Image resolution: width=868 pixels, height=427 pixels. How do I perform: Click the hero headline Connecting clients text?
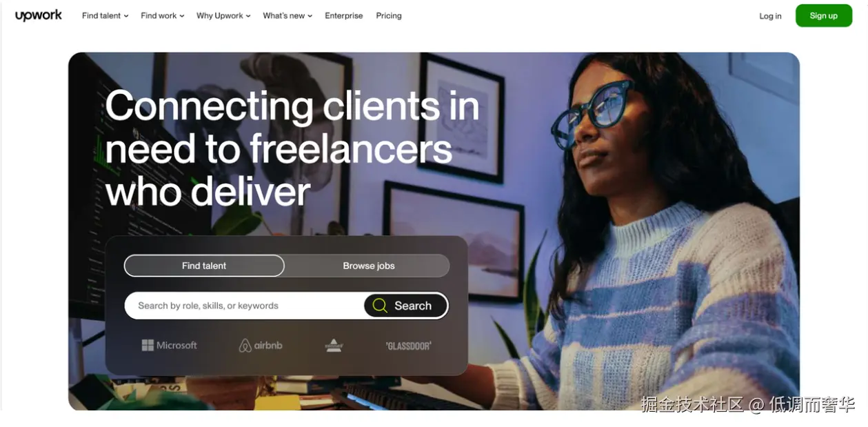click(292, 106)
